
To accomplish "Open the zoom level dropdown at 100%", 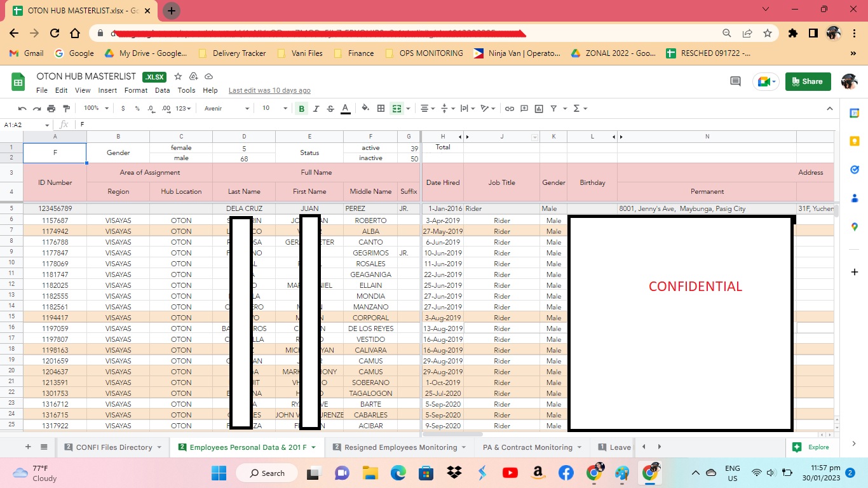I will pos(96,109).
